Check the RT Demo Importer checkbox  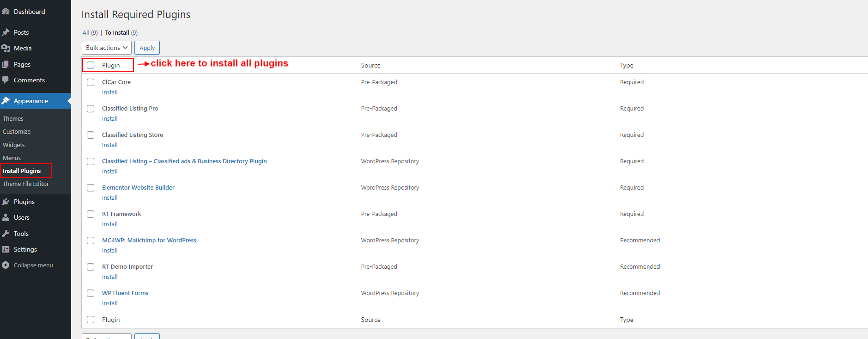tap(91, 267)
